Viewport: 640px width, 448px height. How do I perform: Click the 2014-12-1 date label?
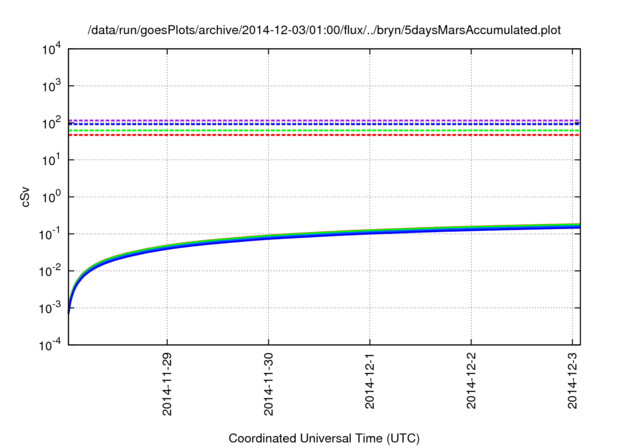[x=369, y=381]
